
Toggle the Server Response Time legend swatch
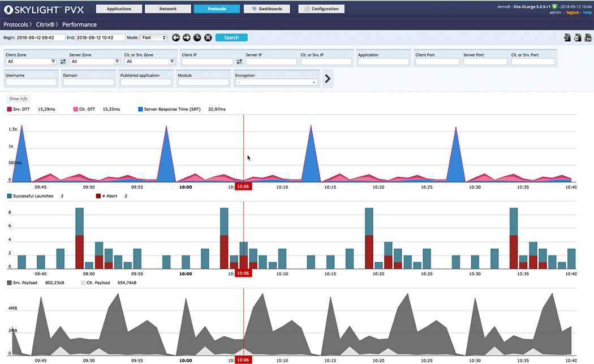(140, 109)
